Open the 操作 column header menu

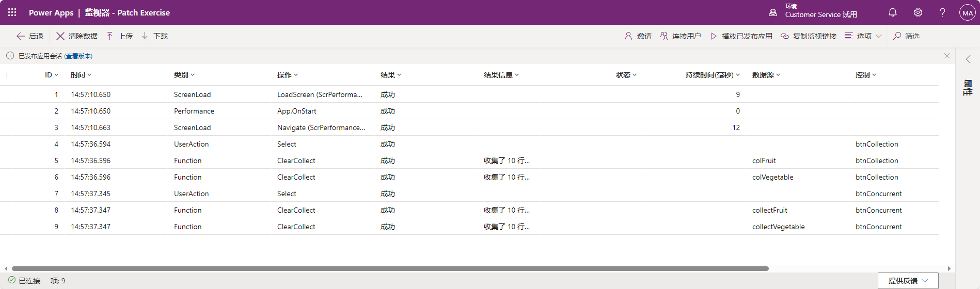pyautogui.click(x=288, y=75)
